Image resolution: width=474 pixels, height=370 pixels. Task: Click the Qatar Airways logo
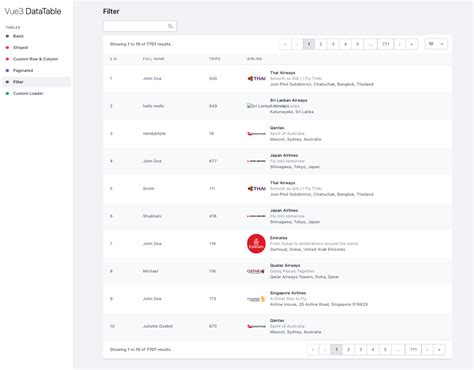256,271
